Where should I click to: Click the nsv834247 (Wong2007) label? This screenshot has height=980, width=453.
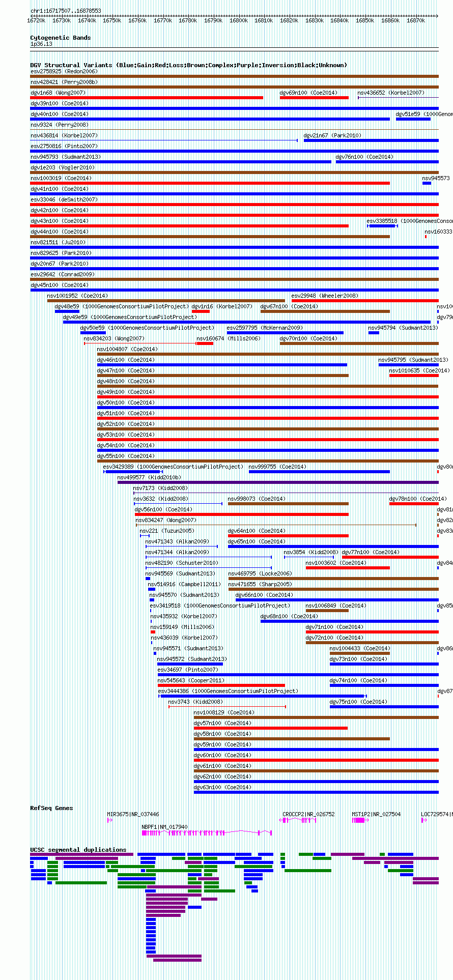(x=166, y=520)
